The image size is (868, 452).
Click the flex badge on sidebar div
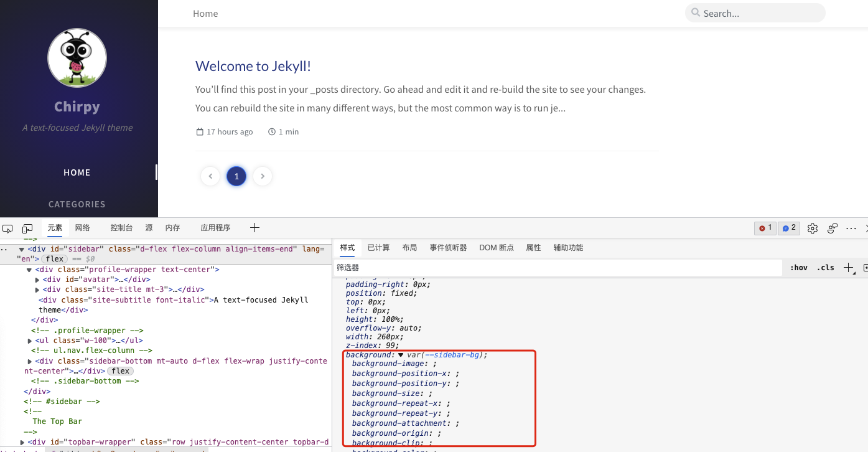55,259
